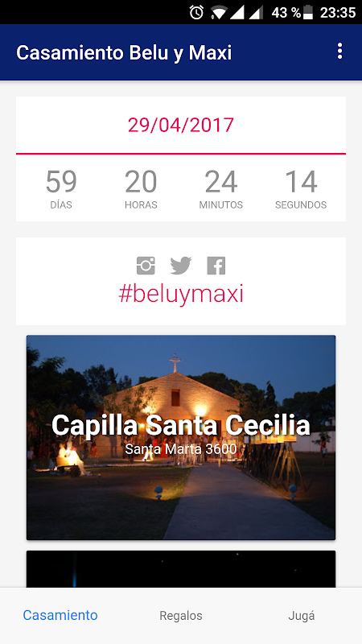Tap the Facebook icon
The width and height of the screenshot is (362, 644).
[x=216, y=266]
